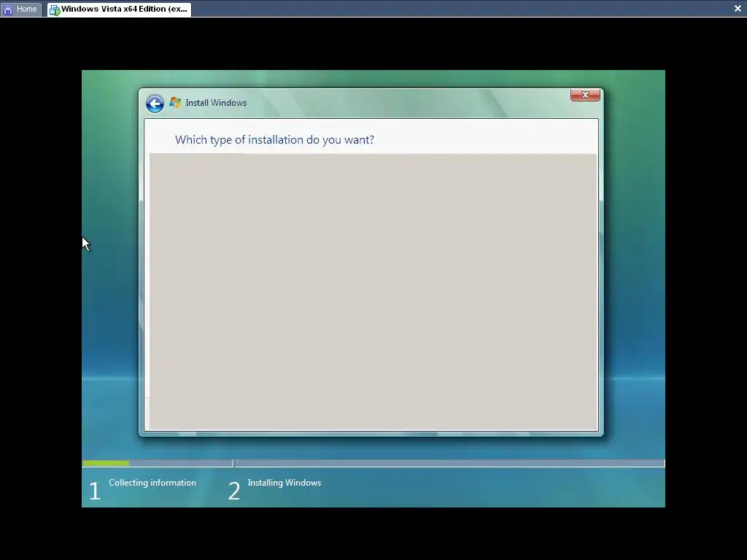Viewport: 747px width, 560px height.
Task: Click the VM icon on Vista tab
Action: tap(55, 10)
